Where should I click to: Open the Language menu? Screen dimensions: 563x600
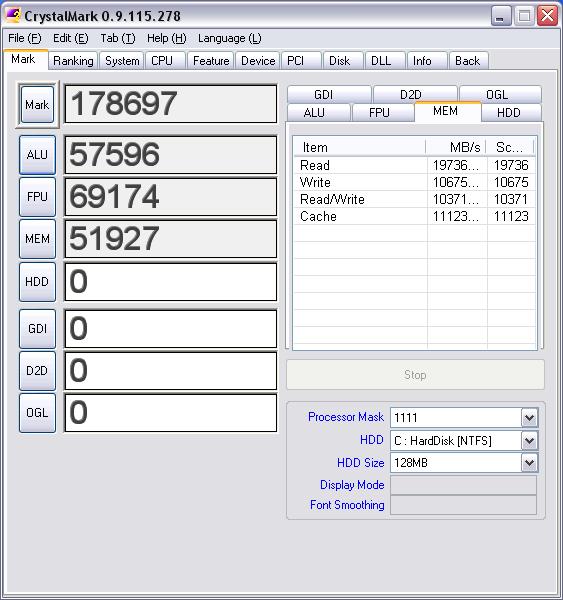(x=230, y=38)
